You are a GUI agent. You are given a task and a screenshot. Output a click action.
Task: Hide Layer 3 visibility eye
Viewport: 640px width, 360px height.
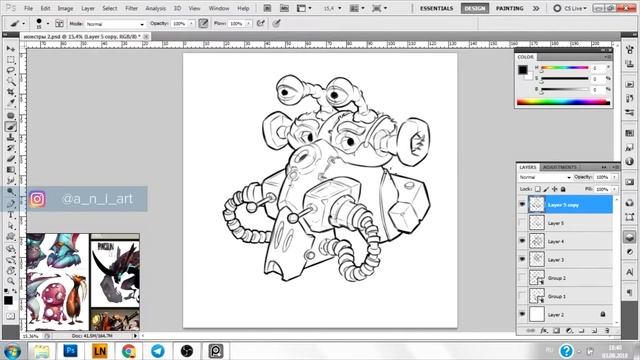coord(522,259)
